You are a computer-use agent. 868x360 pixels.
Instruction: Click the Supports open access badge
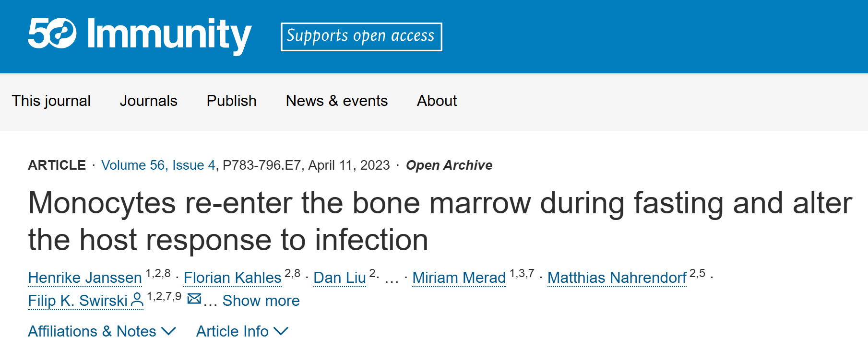click(361, 36)
